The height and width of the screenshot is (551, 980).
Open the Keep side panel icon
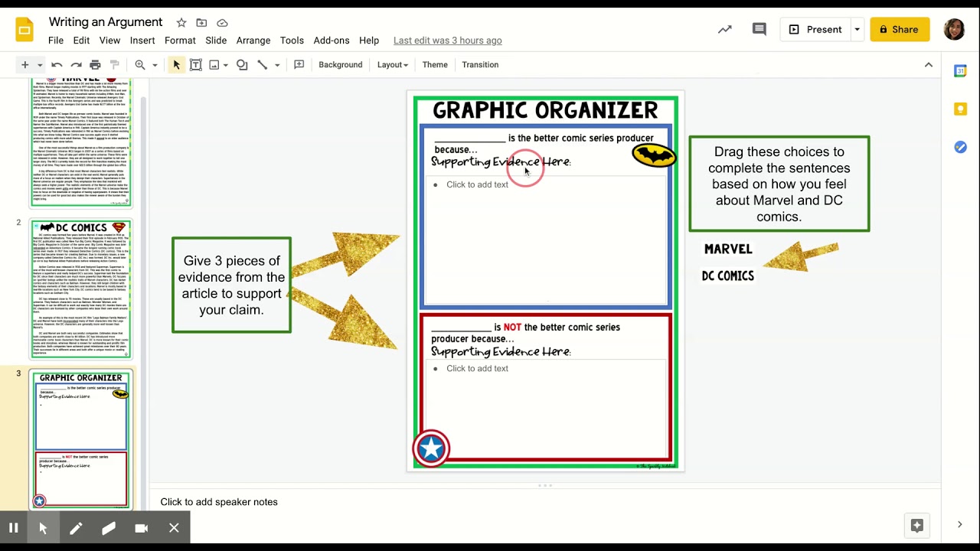(960, 109)
